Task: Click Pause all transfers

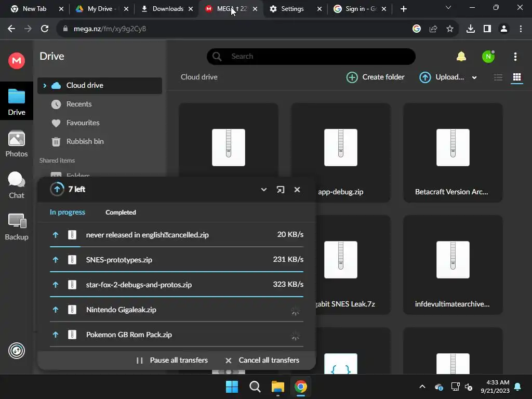Action: pos(172,361)
